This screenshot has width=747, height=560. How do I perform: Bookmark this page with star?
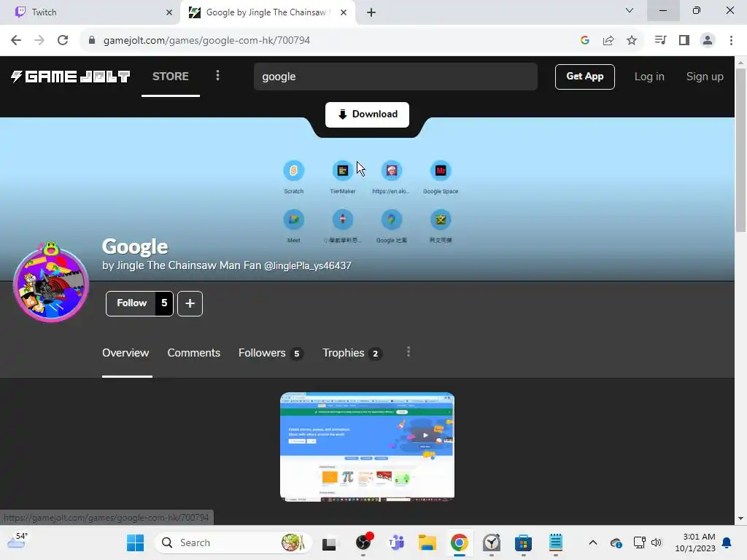click(x=632, y=41)
